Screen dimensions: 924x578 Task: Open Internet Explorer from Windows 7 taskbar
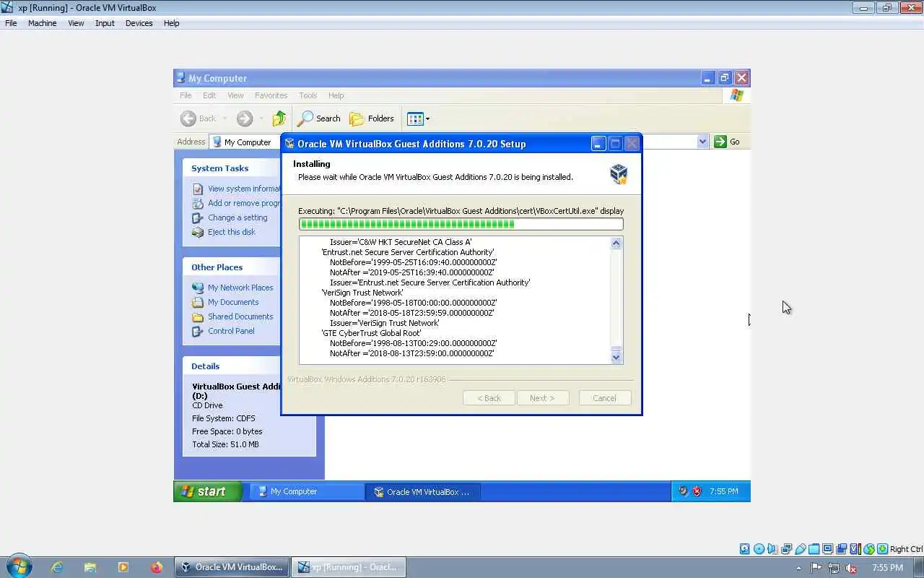[57, 567]
